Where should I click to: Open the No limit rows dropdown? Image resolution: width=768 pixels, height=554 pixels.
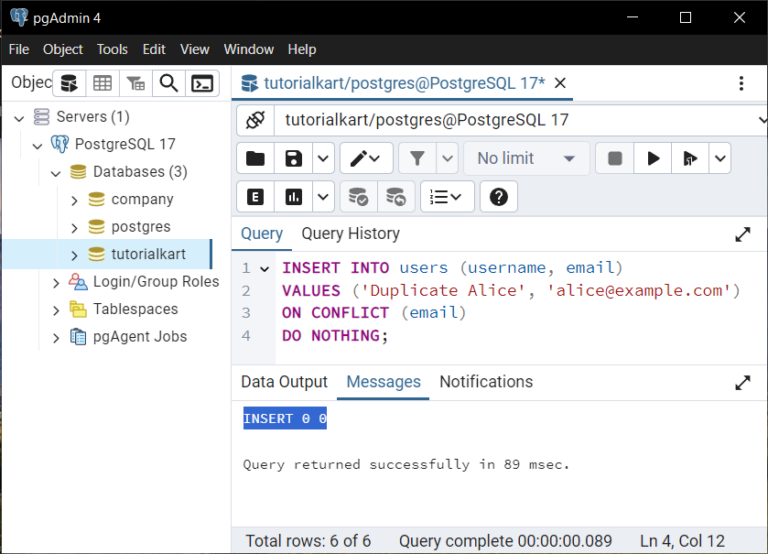[526, 158]
